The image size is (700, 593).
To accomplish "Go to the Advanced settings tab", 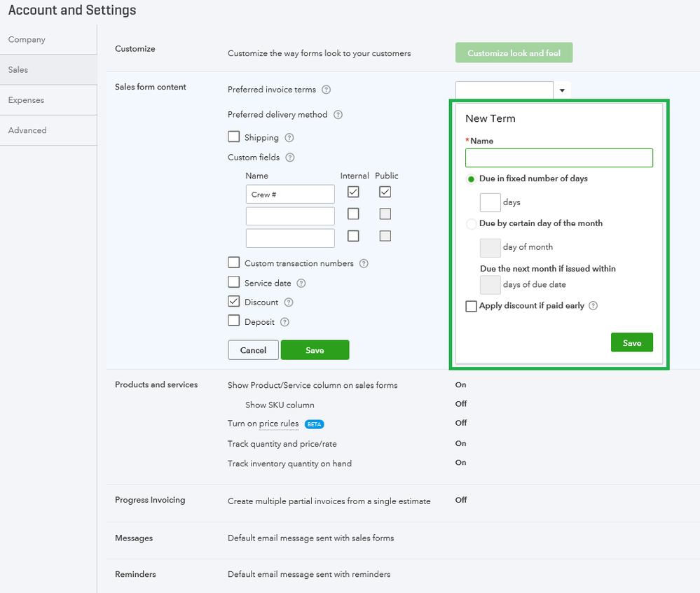I will click(27, 130).
